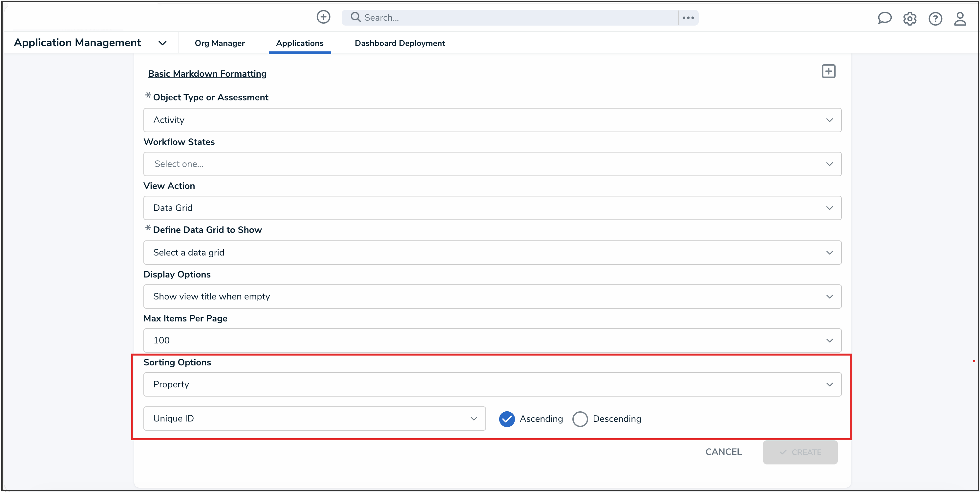Expand the Application Management navigation chevron
980x492 pixels.
162,43
